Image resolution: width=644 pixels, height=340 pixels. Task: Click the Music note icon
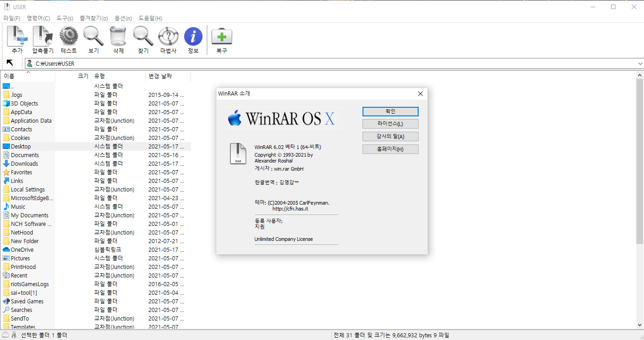point(6,206)
